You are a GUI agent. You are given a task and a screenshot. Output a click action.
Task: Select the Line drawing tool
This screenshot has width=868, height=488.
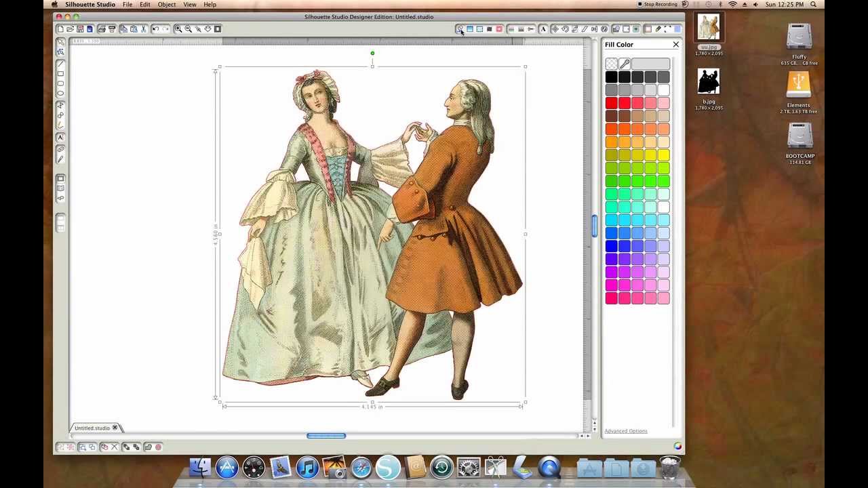(60, 63)
